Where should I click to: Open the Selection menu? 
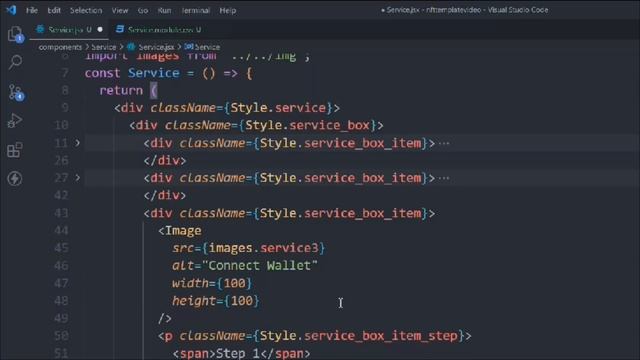86,10
